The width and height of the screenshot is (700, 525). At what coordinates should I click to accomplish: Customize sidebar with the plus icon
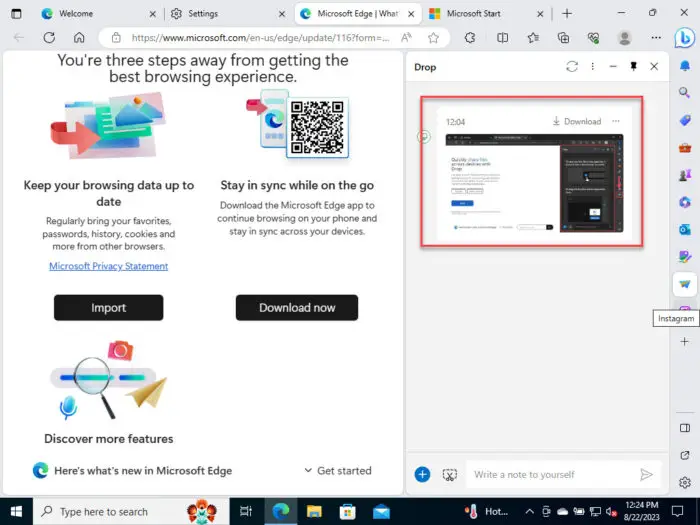tap(684, 342)
